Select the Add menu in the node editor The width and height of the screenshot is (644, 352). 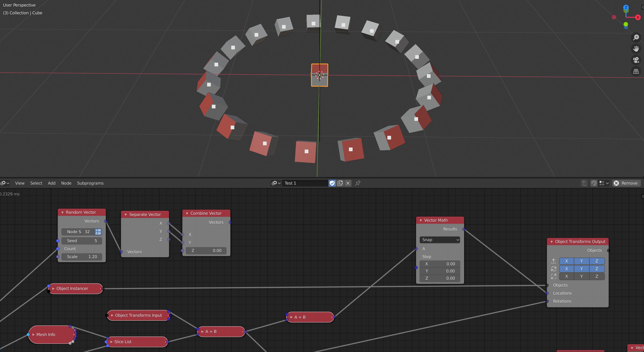(51, 183)
